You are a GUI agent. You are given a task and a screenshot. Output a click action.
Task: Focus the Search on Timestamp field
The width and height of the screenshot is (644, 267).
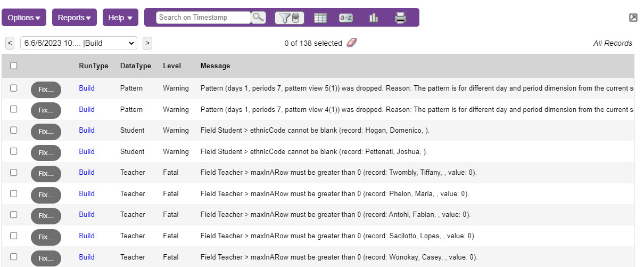pyautogui.click(x=203, y=18)
